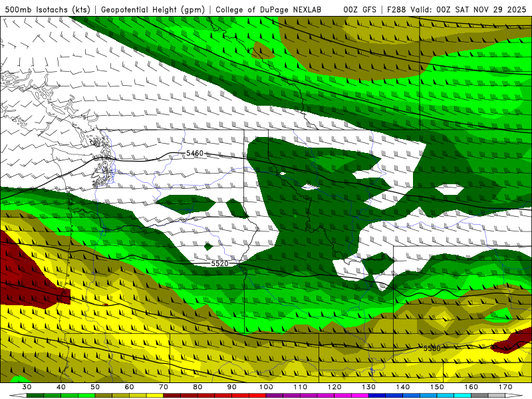532x399 pixels.
Task: Click the 'F288' forecast hour in the header
Action: pyautogui.click(x=396, y=9)
